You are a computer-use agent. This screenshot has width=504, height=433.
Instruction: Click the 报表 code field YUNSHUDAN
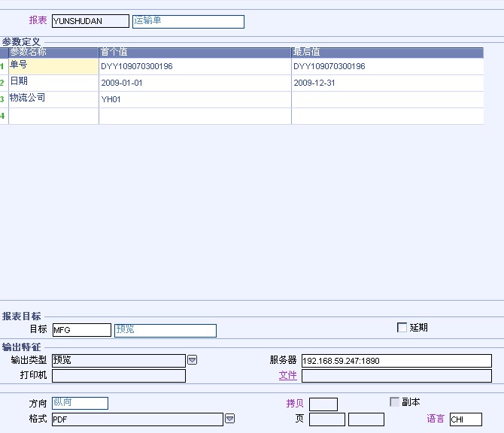tap(90, 21)
